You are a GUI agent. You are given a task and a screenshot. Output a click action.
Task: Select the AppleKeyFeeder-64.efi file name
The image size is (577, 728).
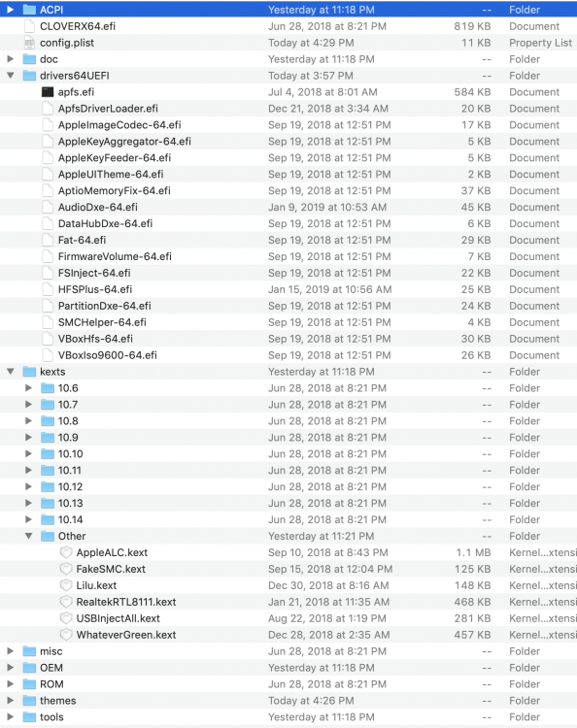pyautogui.click(x=115, y=158)
